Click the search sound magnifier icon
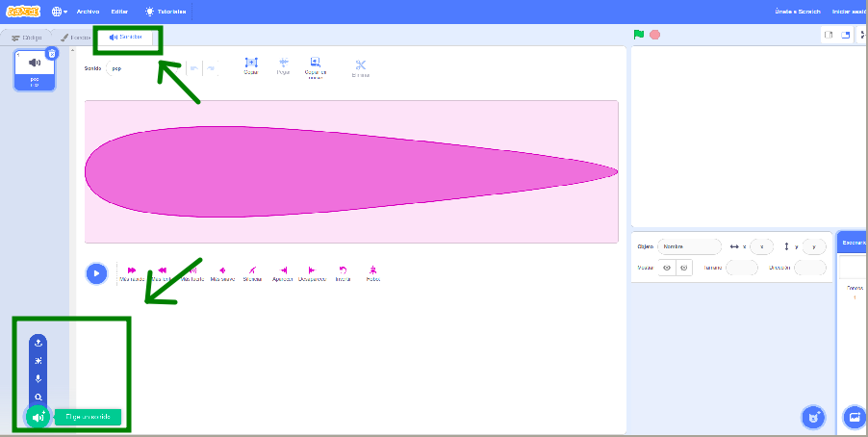This screenshot has width=868, height=437. (38, 398)
